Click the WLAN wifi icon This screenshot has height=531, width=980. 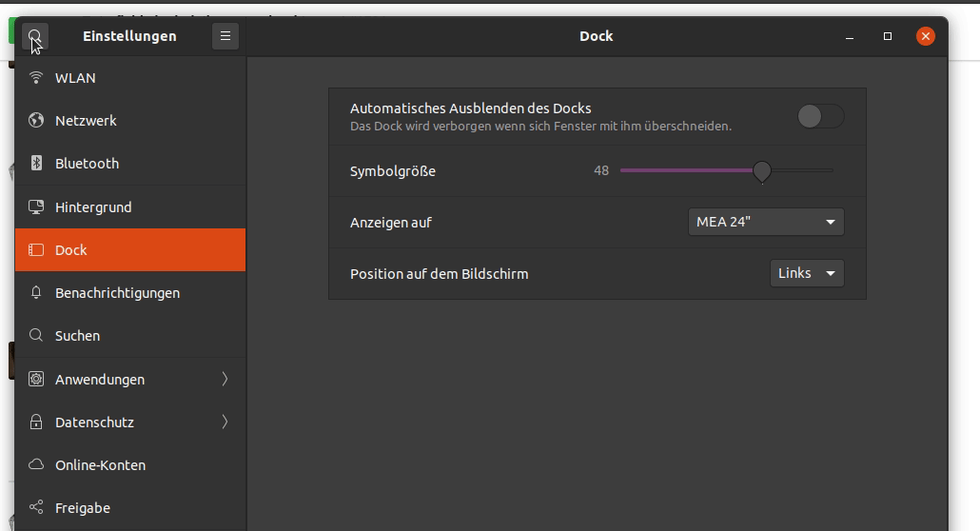(x=36, y=77)
